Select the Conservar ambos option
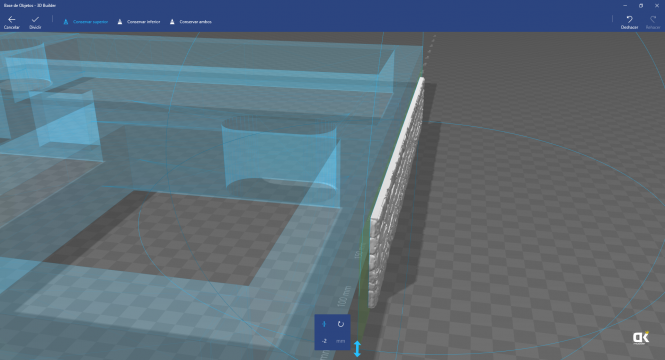The image size is (665, 360). click(190, 22)
